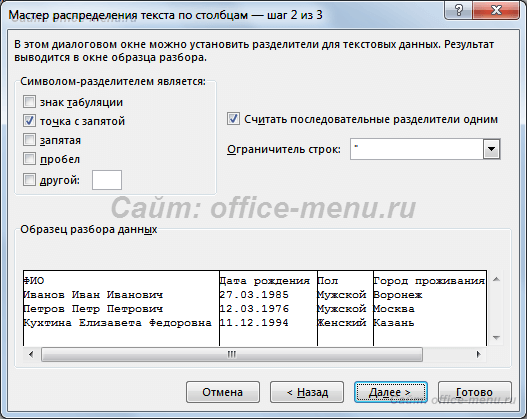
Task: Click the horizontal scrollbar left arrow
Action: tap(31, 354)
